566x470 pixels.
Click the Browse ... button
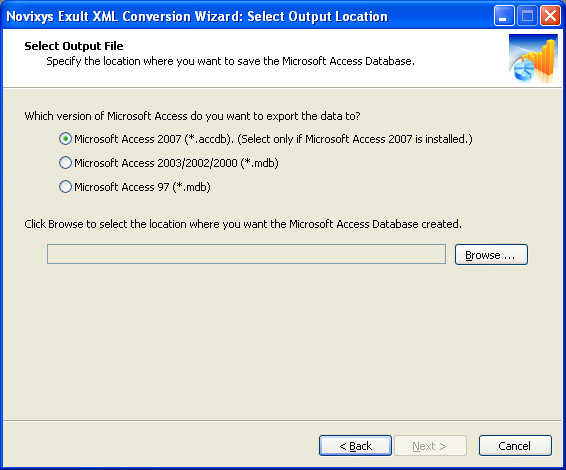click(x=491, y=255)
